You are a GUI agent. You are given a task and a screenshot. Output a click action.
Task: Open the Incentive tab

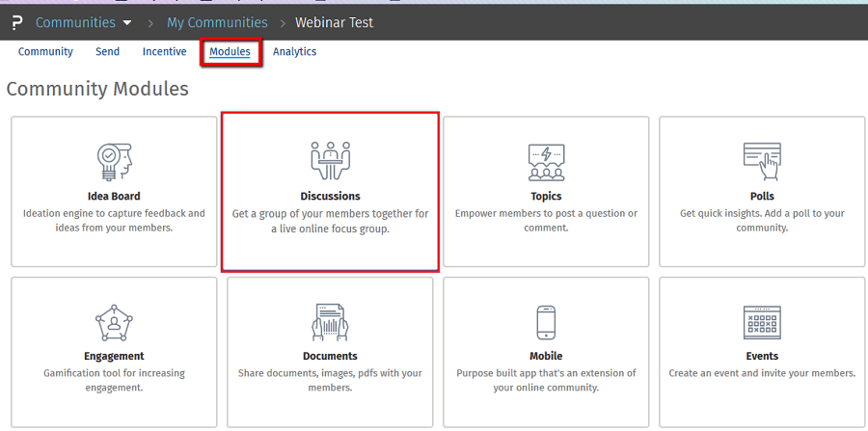pyautogui.click(x=164, y=51)
